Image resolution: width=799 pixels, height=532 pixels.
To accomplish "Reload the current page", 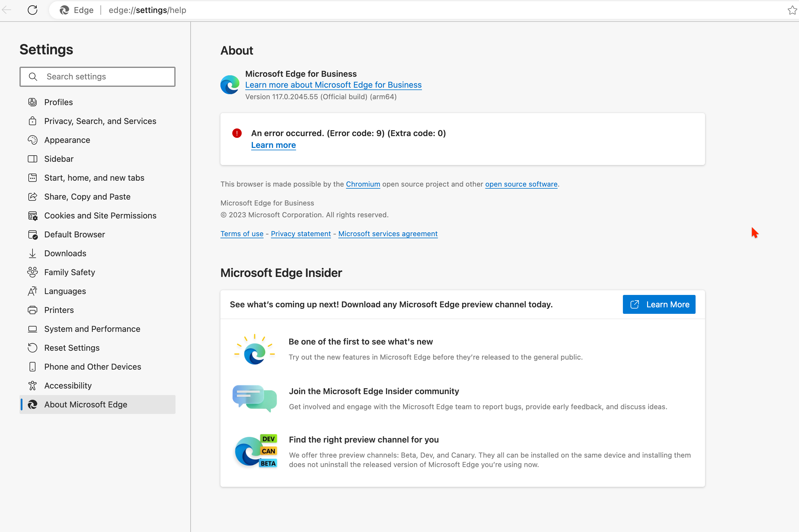I will coord(32,10).
